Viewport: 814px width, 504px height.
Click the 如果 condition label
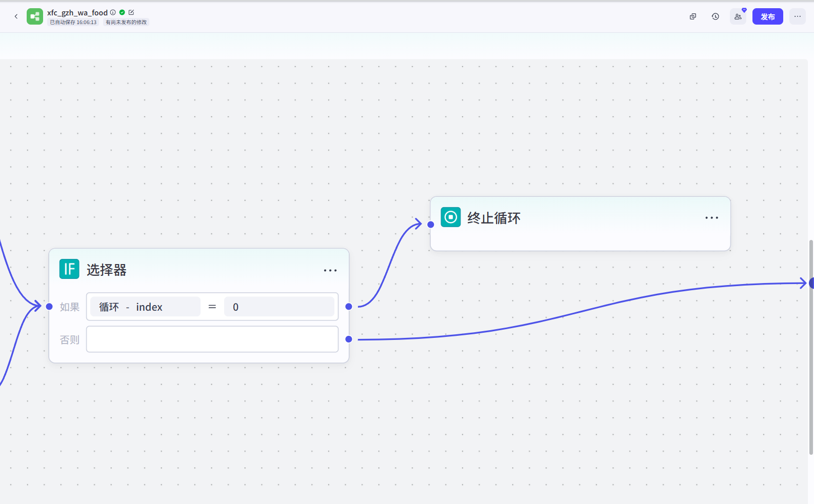tap(70, 307)
